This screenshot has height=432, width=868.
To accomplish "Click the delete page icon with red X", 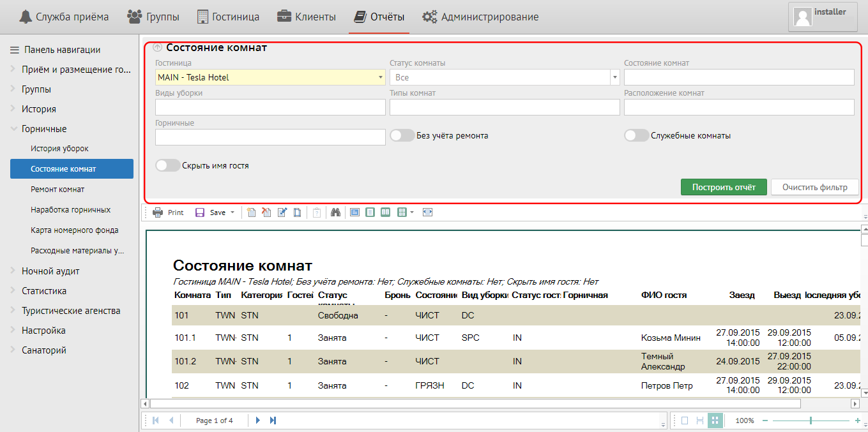I will pyautogui.click(x=266, y=212).
